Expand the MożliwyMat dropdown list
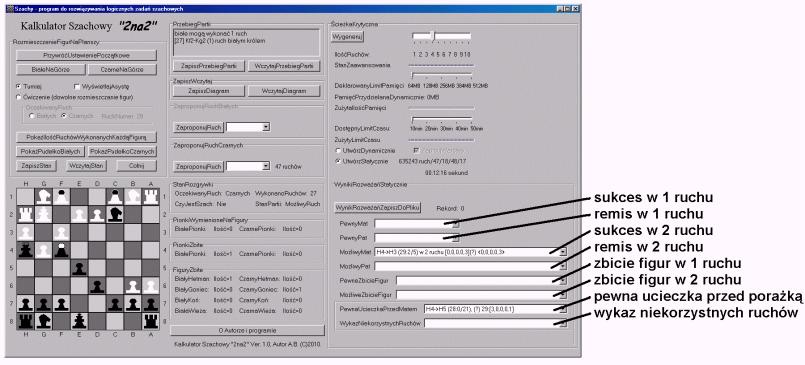This screenshot has height=365, width=805. [x=563, y=252]
